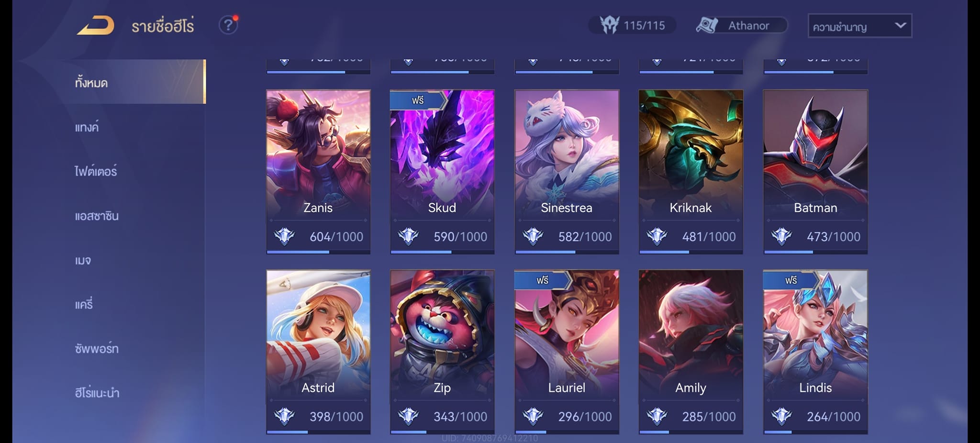The height and width of the screenshot is (443, 980).
Task: Open Kriknak hero card
Action: 691,172
